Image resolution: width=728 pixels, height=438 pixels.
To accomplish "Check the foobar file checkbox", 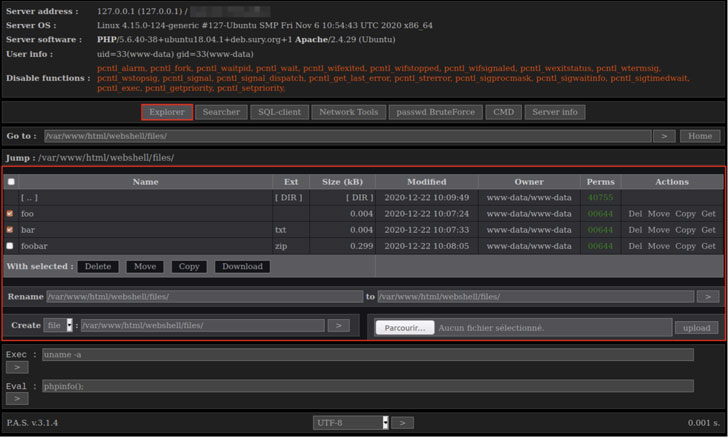I will (x=11, y=245).
